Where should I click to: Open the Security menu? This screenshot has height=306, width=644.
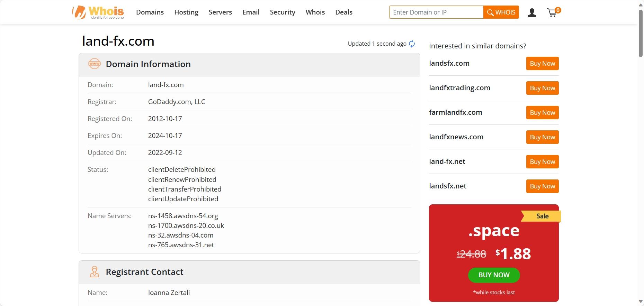pyautogui.click(x=283, y=12)
